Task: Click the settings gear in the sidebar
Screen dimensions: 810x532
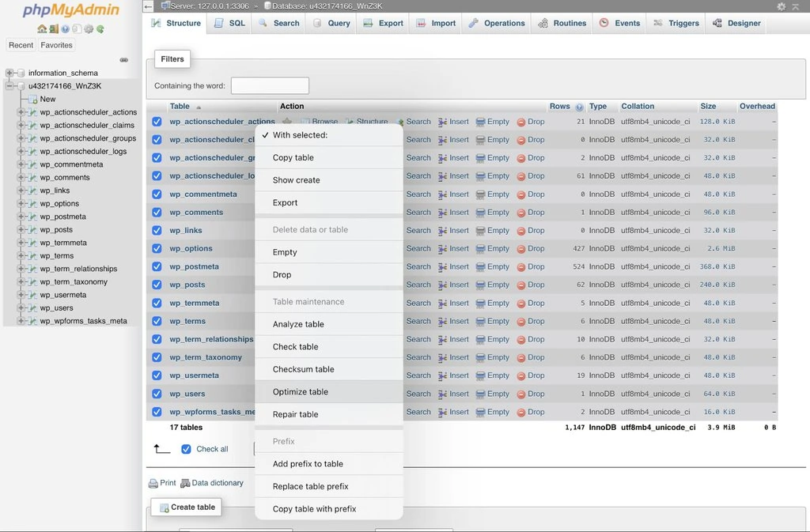Action: [88, 28]
